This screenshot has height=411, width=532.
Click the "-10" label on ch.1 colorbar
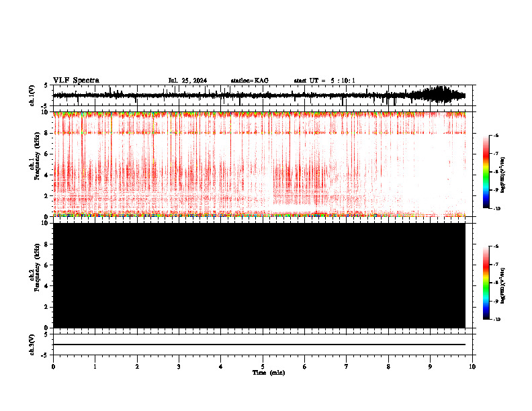tap(496, 209)
